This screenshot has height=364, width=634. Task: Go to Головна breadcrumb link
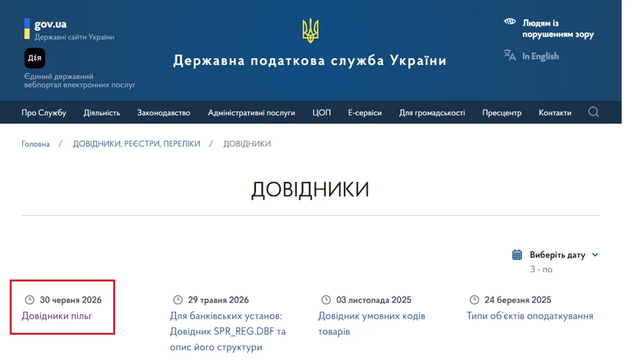pyautogui.click(x=36, y=144)
